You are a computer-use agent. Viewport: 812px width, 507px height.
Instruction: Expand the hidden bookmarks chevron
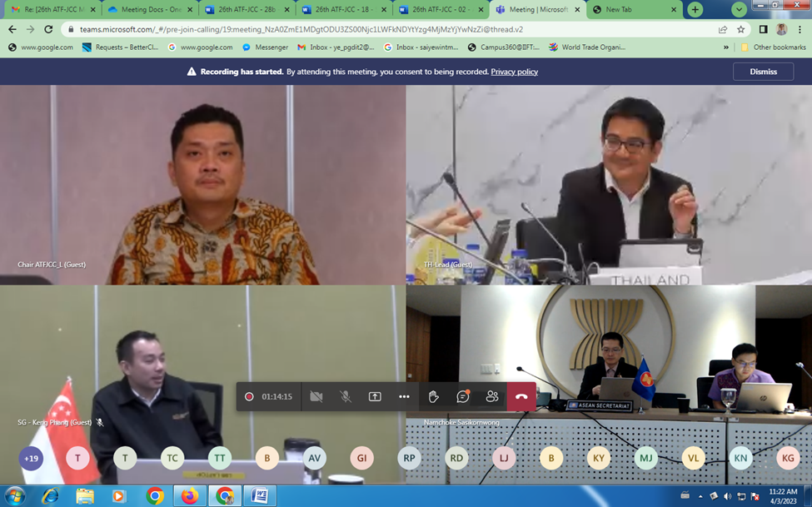[x=726, y=47]
